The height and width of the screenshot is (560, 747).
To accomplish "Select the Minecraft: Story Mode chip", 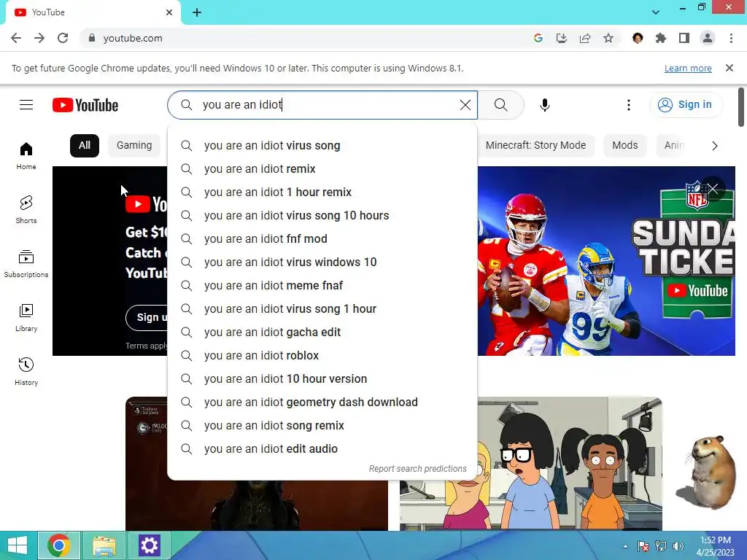I will pyautogui.click(x=535, y=146).
